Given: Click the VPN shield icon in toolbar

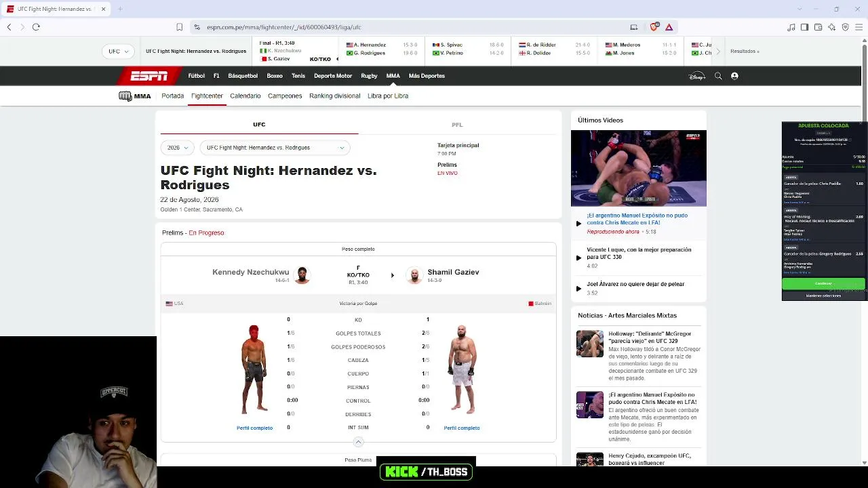Looking at the screenshot, I should coord(845,27).
